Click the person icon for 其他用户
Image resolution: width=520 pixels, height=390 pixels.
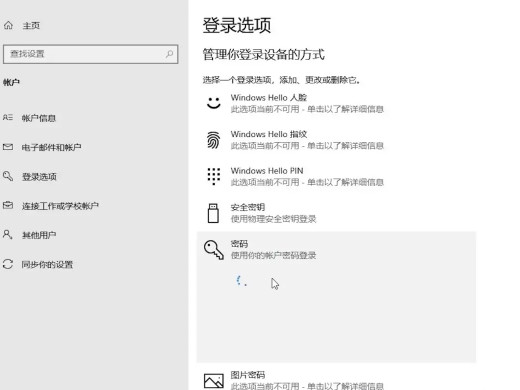click(8, 234)
